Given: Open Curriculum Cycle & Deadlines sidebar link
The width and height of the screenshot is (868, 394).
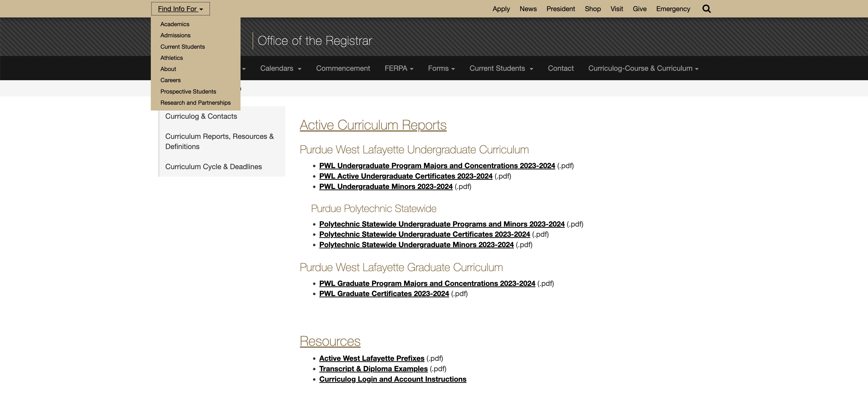Looking at the screenshot, I should pos(213,166).
